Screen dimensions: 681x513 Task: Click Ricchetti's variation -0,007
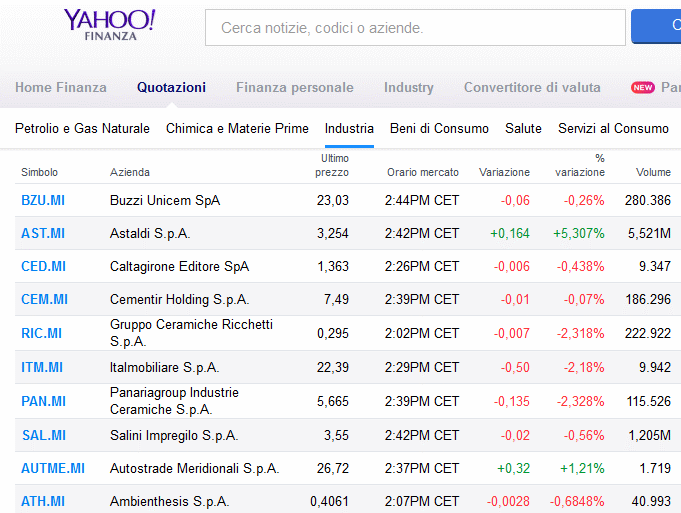512,333
